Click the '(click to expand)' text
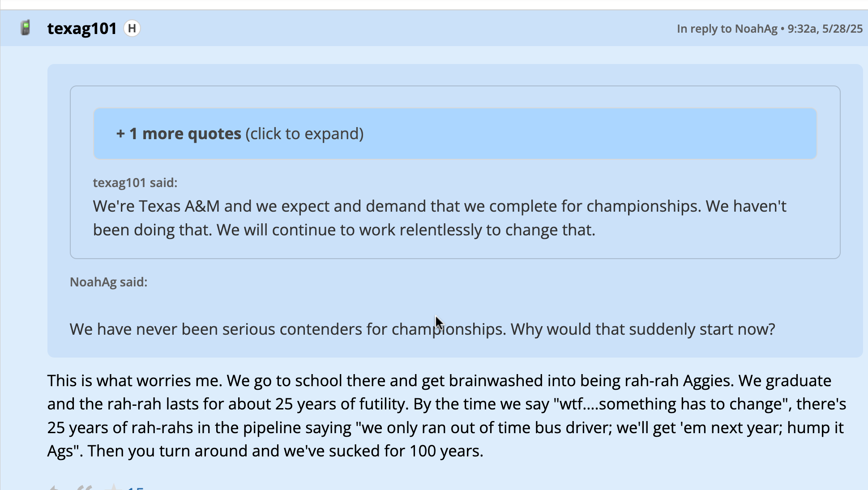 coord(304,134)
